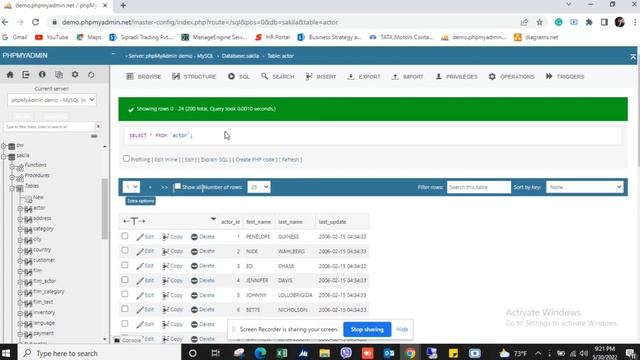Click the log out icon in sidebar
The image size is (640, 360).
(26, 75)
